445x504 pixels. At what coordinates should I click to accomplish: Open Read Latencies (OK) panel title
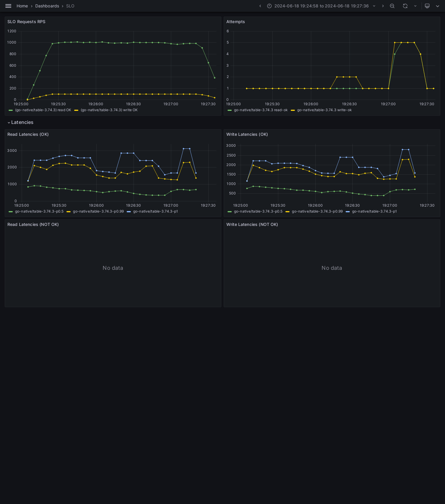click(x=28, y=134)
